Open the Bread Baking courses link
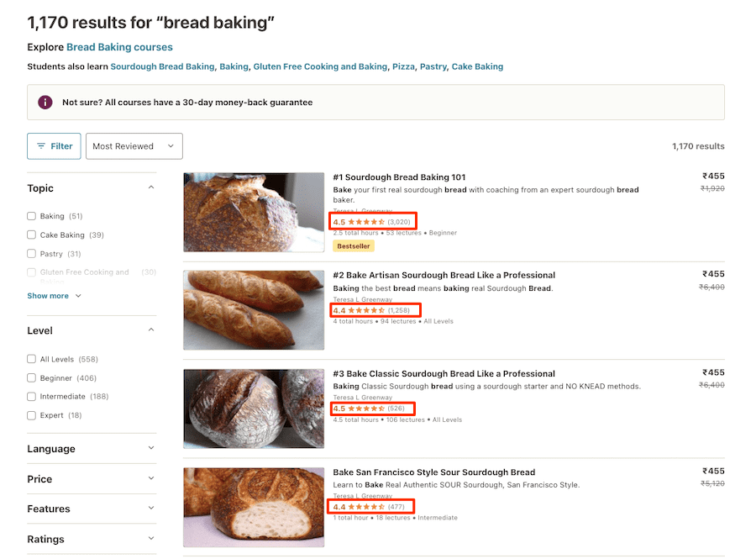The height and width of the screenshot is (559, 756). (x=118, y=47)
